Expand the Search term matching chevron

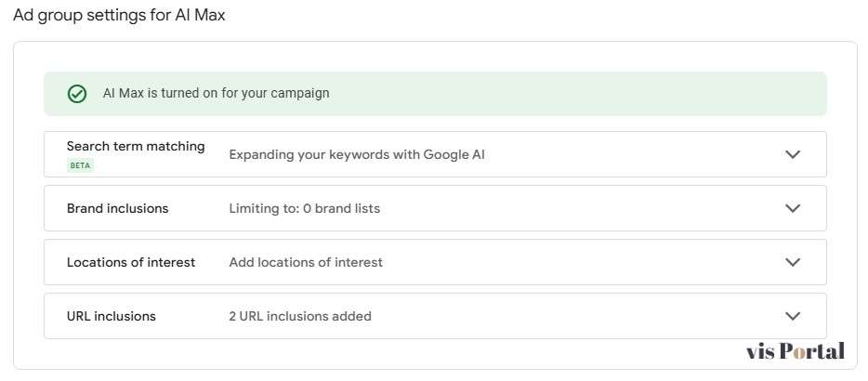pyautogui.click(x=793, y=154)
